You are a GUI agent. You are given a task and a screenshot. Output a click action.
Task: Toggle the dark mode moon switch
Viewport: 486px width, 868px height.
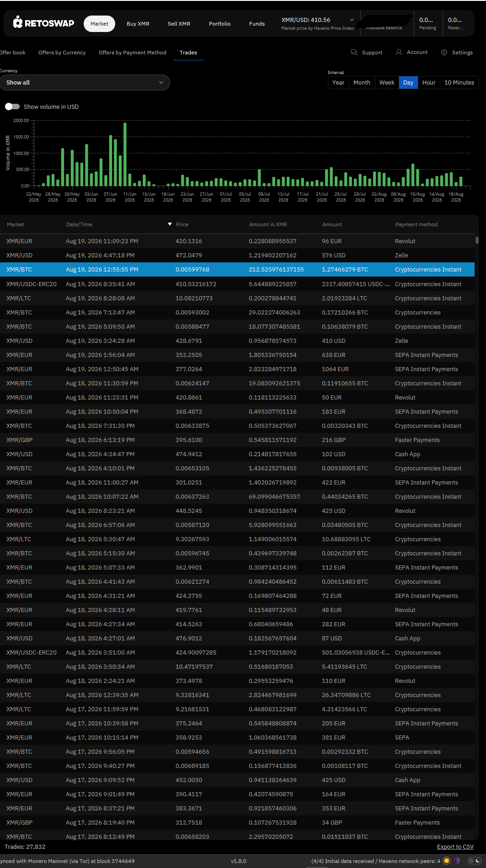[x=475, y=861]
